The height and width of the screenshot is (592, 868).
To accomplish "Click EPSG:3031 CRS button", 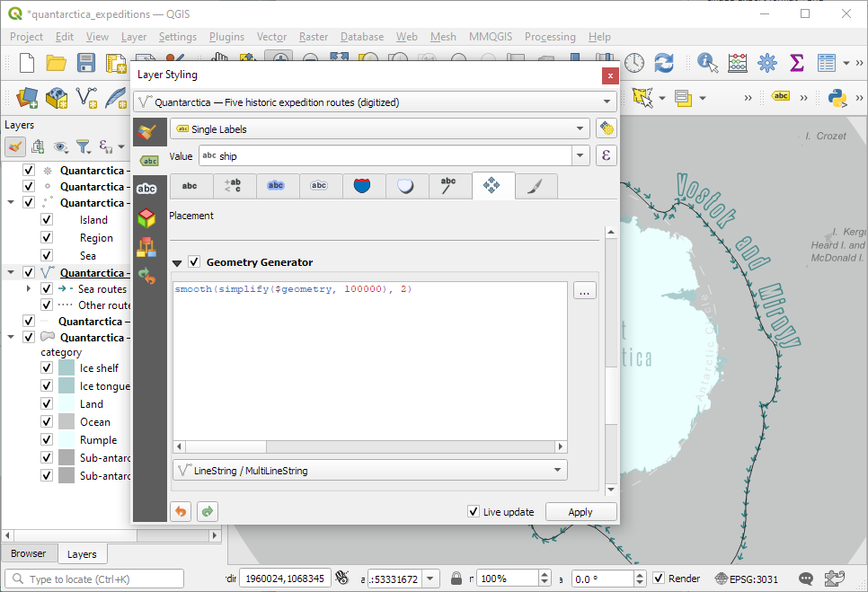I will (746, 579).
